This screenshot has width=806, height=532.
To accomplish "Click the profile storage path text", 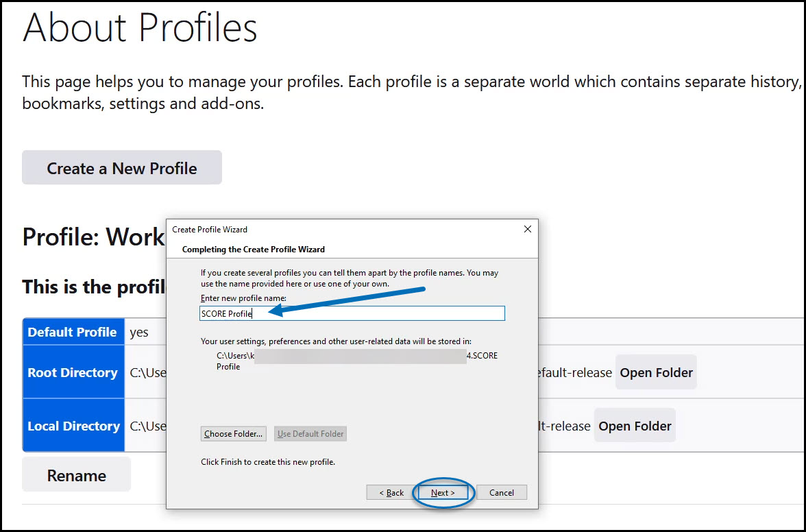I will [x=356, y=361].
